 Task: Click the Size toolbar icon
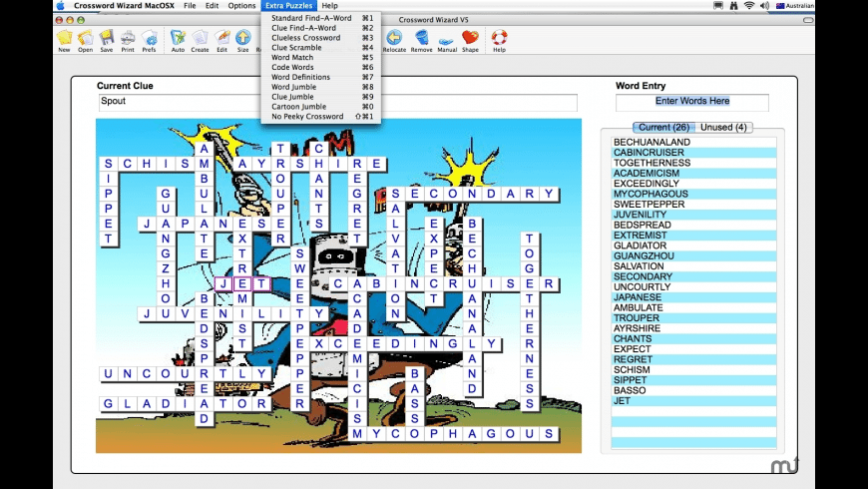point(243,41)
